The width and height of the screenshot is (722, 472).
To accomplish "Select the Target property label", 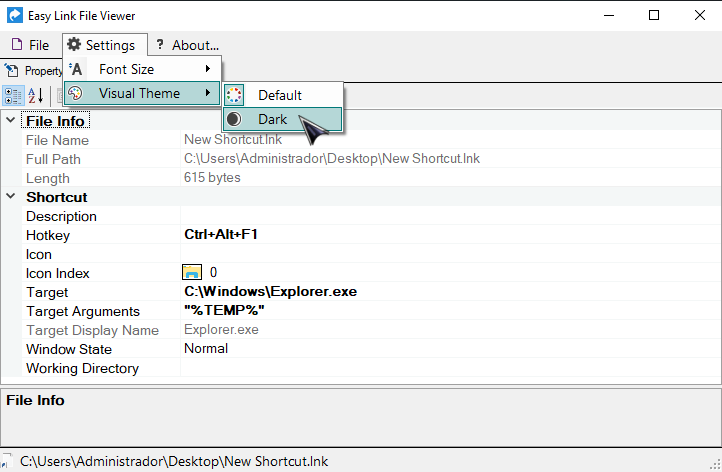I will (47, 292).
